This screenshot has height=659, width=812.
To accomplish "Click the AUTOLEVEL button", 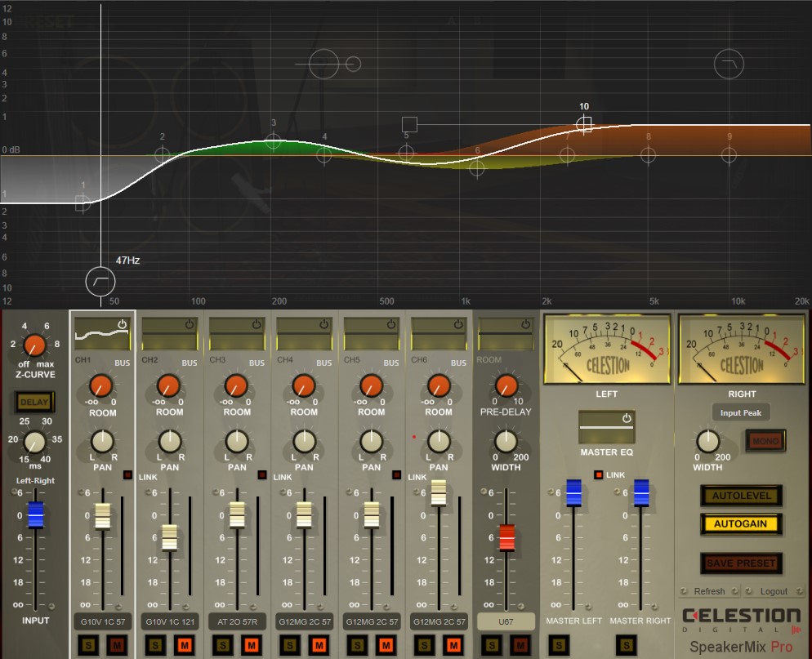I will click(x=741, y=496).
